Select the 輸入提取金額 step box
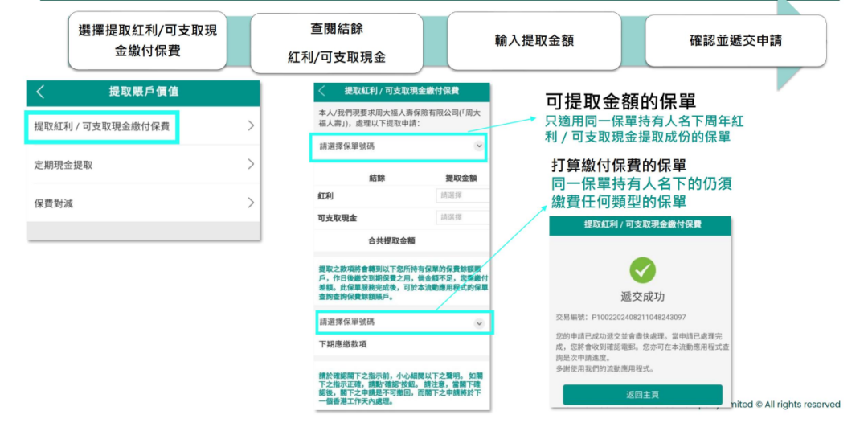Viewport: 868px width, 423px height. tap(534, 40)
